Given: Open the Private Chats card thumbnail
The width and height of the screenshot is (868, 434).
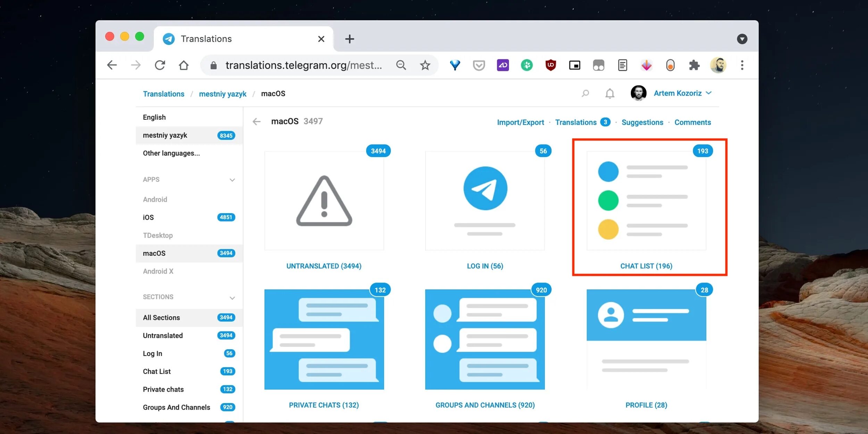Looking at the screenshot, I should [324, 339].
